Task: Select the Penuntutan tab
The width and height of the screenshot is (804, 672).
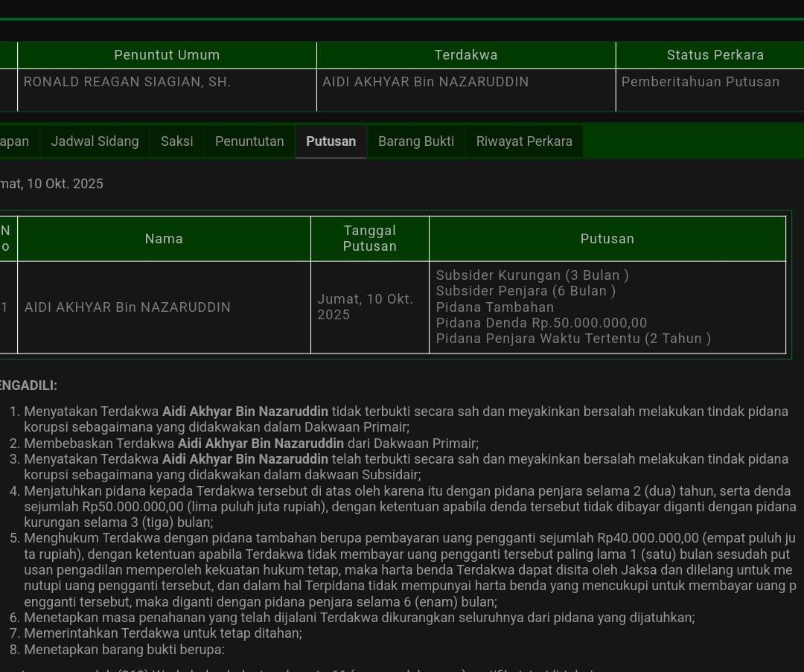Action: (249, 141)
